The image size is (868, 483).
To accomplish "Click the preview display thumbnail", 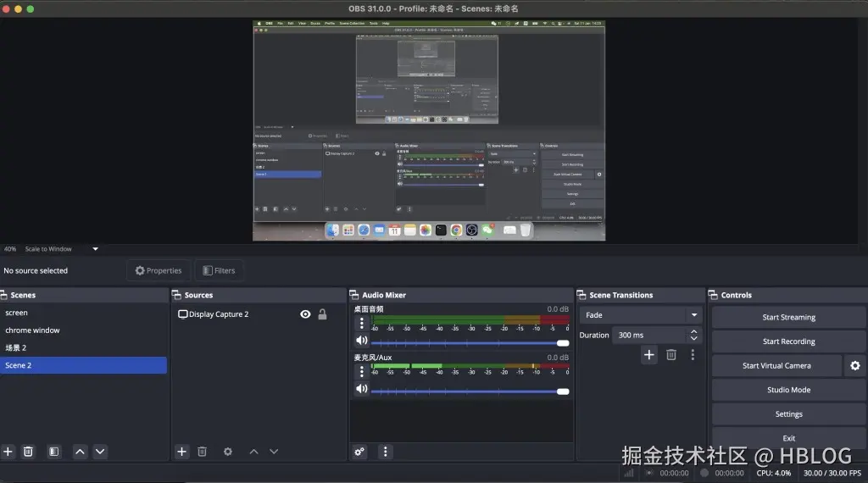I will click(x=429, y=130).
